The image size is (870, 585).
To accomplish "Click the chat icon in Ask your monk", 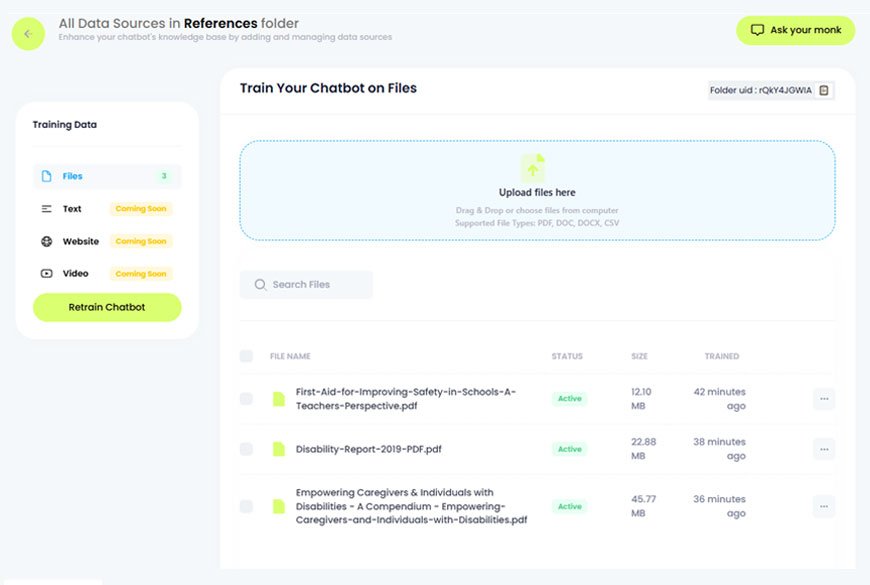I will (x=757, y=30).
